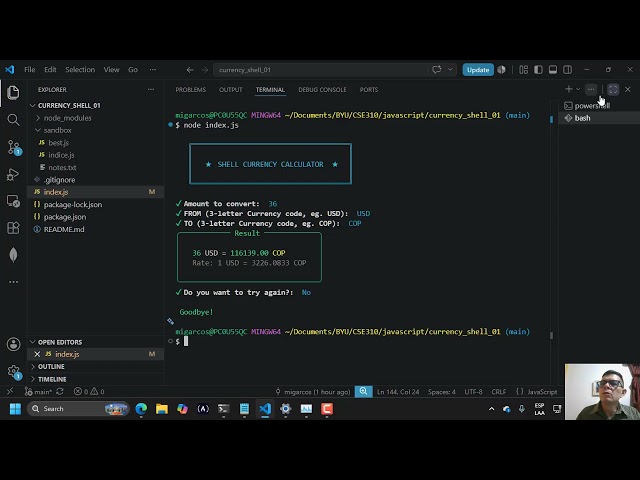Viewport: 640px width, 480px height.
Task: Click main branch in status bar
Action: [x=38, y=391]
